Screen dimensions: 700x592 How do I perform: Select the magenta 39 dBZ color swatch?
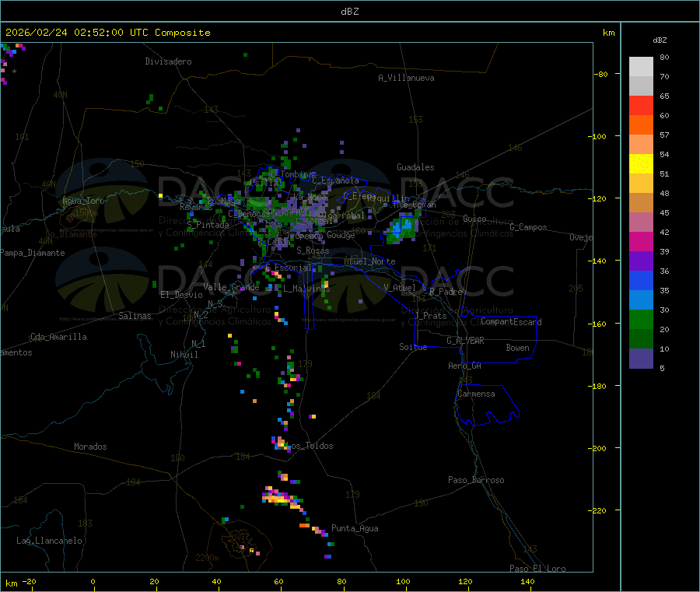[641, 241]
